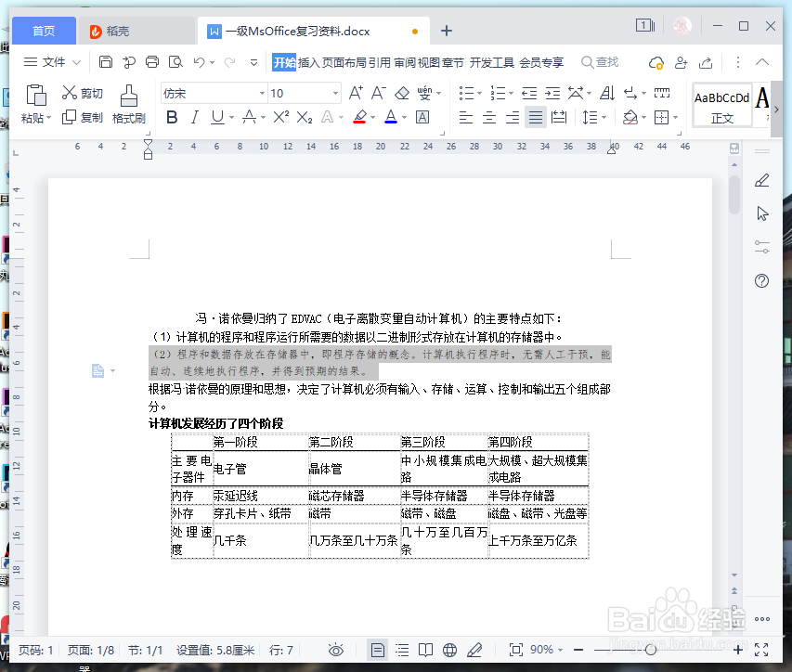The width and height of the screenshot is (792, 672).
Task: Apply red text highlight color
Action: [359, 118]
